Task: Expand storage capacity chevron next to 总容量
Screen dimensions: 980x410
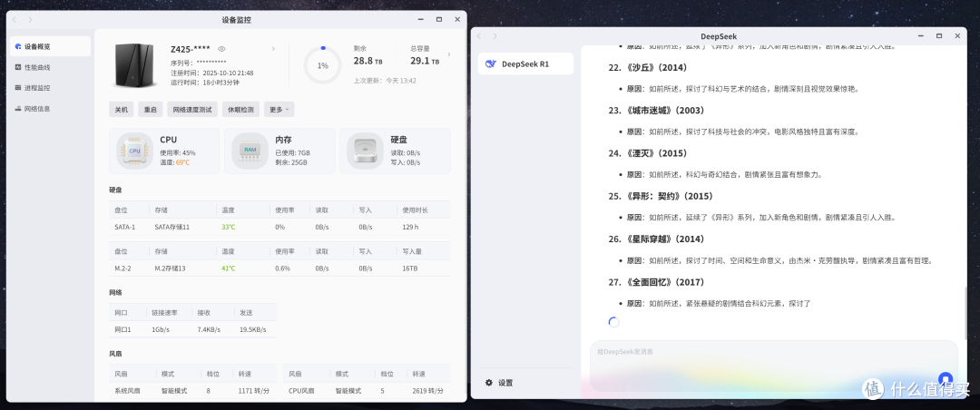Action: 449,54
